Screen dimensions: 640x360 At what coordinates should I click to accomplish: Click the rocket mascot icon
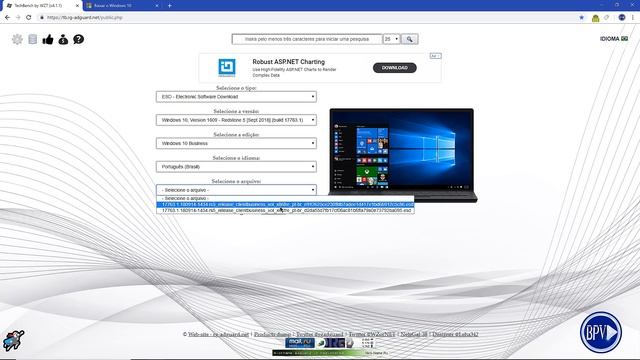(x=13, y=340)
